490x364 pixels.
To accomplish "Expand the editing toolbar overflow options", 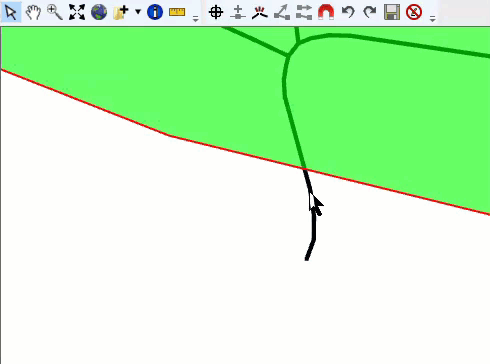I will pos(433,19).
